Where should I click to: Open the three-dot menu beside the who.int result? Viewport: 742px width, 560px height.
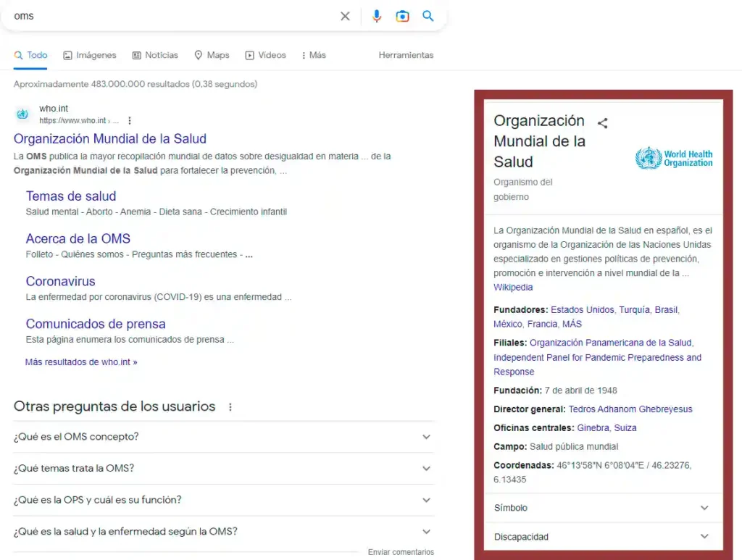129,120
